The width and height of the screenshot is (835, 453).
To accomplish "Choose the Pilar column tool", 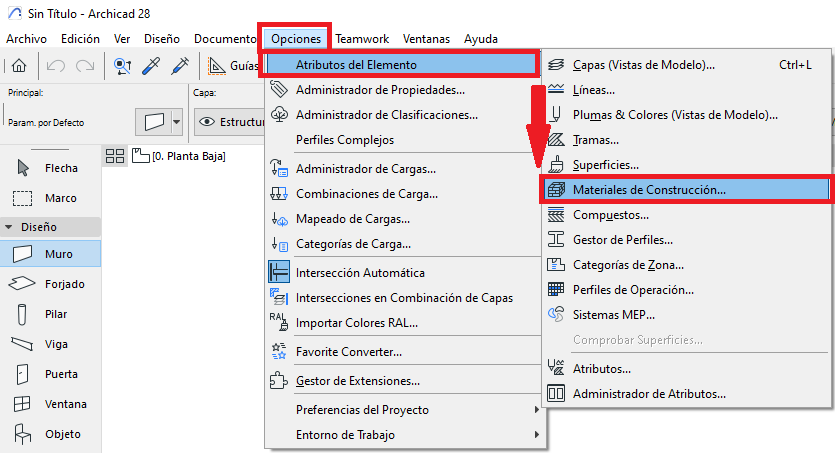I will (50, 314).
